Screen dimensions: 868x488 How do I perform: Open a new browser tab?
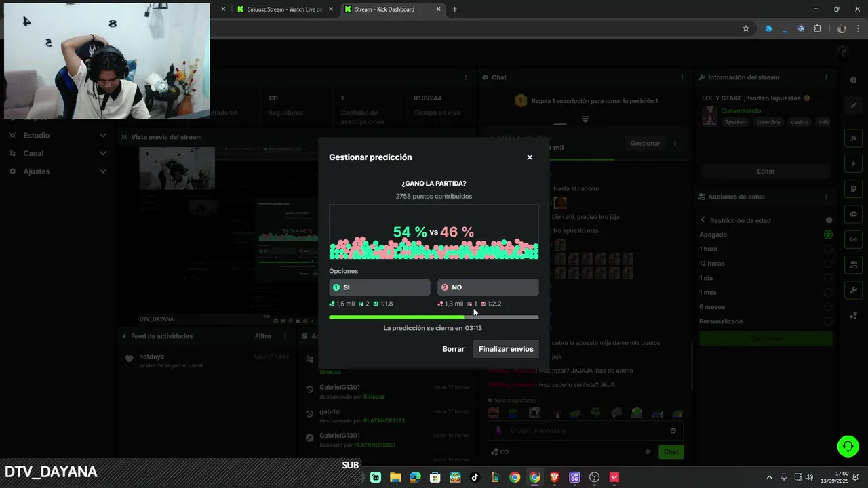coord(454,9)
